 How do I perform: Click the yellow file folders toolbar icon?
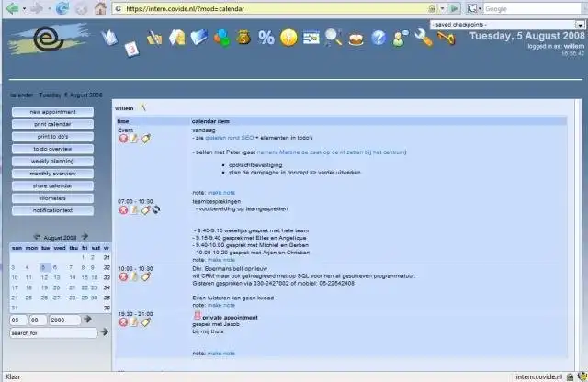(177, 38)
